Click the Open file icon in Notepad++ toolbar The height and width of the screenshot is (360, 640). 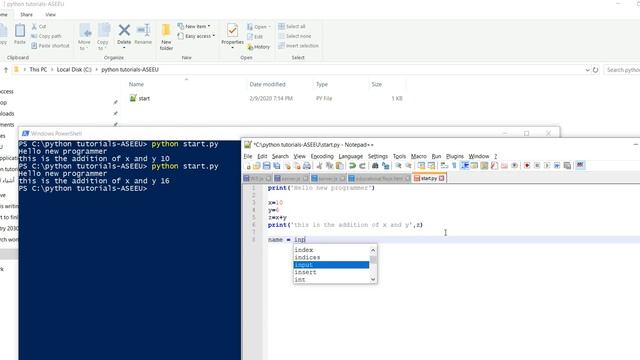pos(257,165)
